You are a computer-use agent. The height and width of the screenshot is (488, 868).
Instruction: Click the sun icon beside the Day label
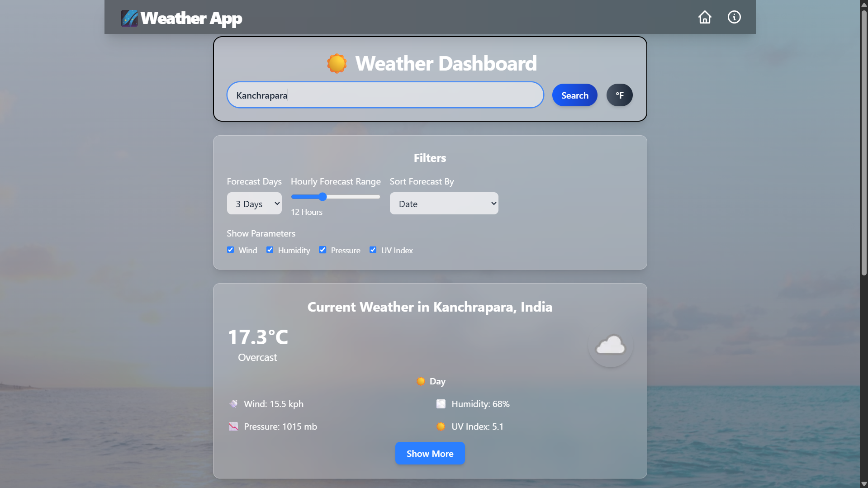(421, 381)
